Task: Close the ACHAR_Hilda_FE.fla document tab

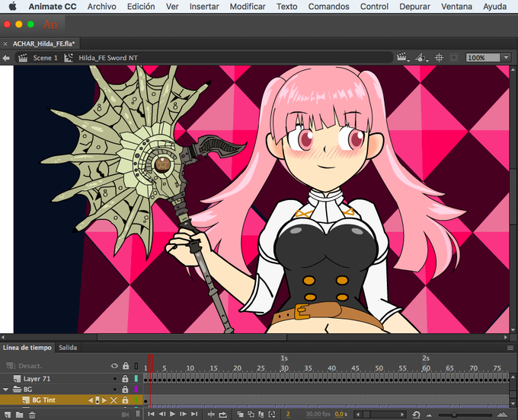Action: (5, 43)
